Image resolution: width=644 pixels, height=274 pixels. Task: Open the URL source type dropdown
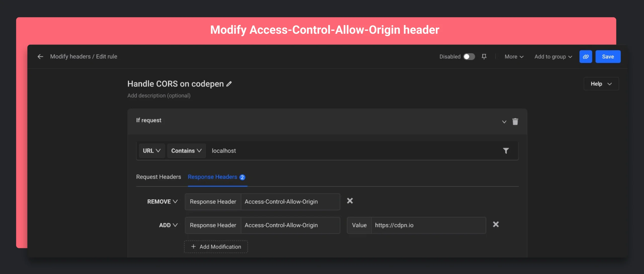(x=152, y=151)
